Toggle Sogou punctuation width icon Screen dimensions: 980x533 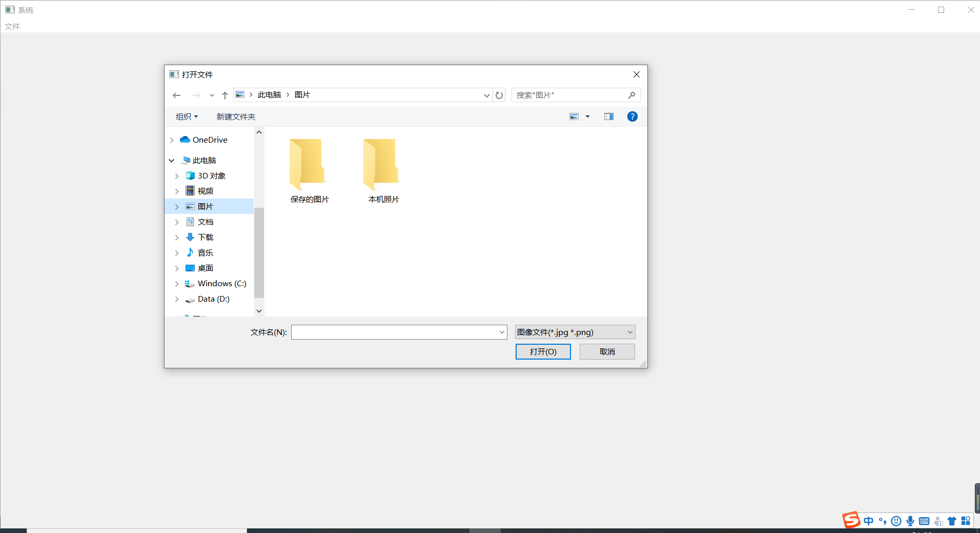pyautogui.click(x=882, y=521)
